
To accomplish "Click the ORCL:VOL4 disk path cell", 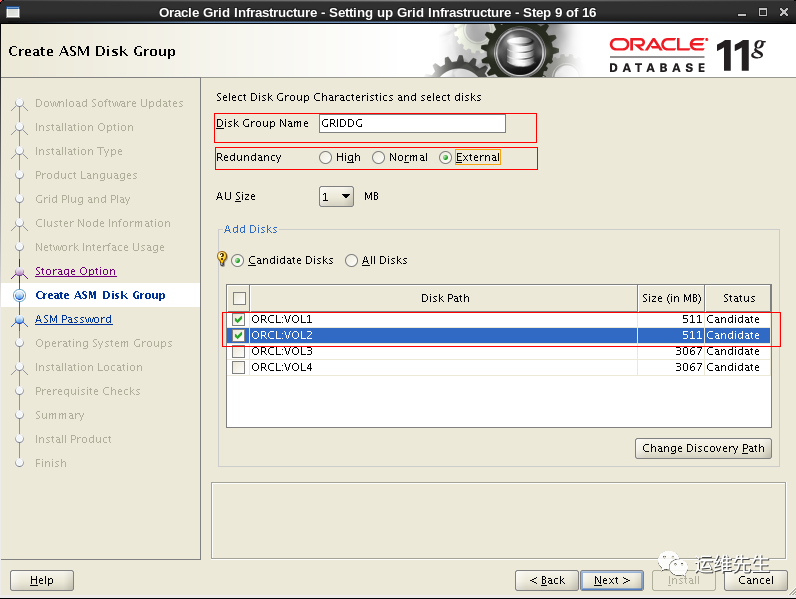I will 443,367.
